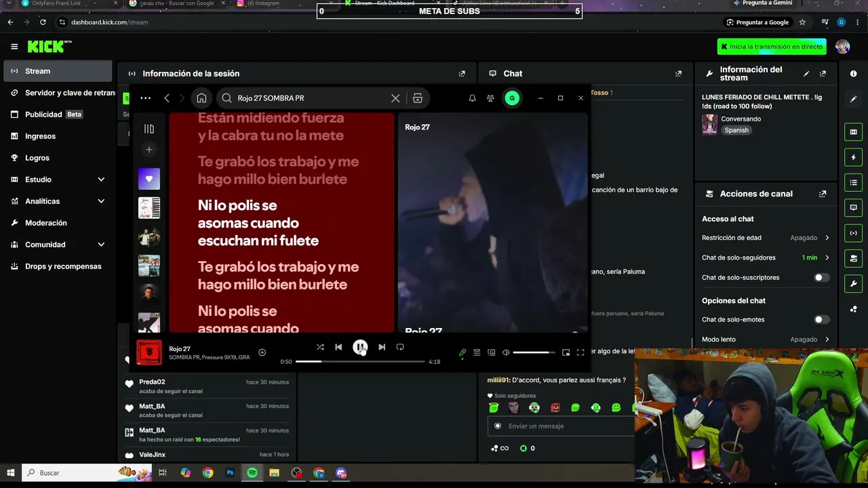Toggle Chat de solo-suscriptores switch
Viewport: 868px width, 488px height.
821,278
